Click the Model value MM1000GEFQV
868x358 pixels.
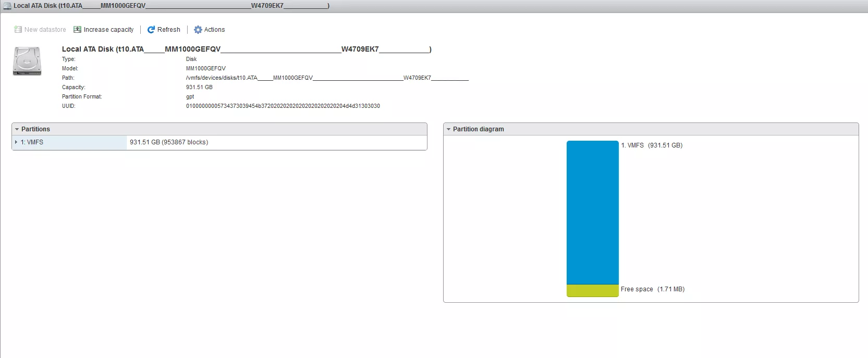tap(206, 69)
